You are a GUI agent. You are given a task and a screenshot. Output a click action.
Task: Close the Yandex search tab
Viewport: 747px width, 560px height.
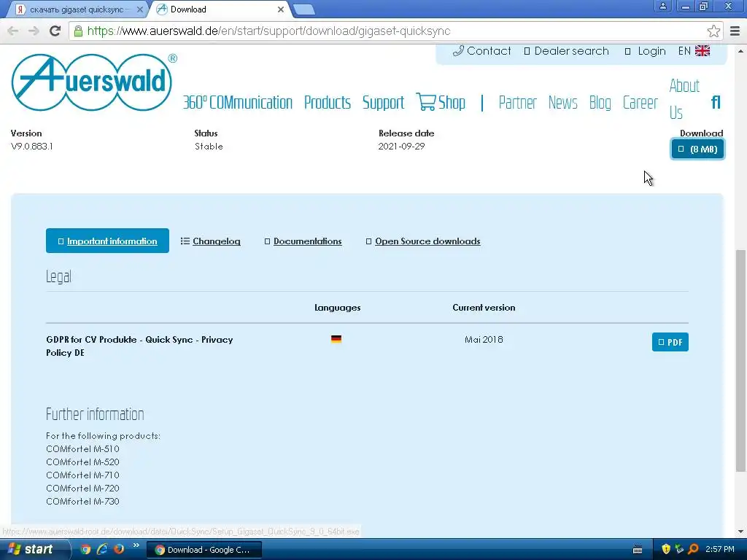pyautogui.click(x=139, y=9)
